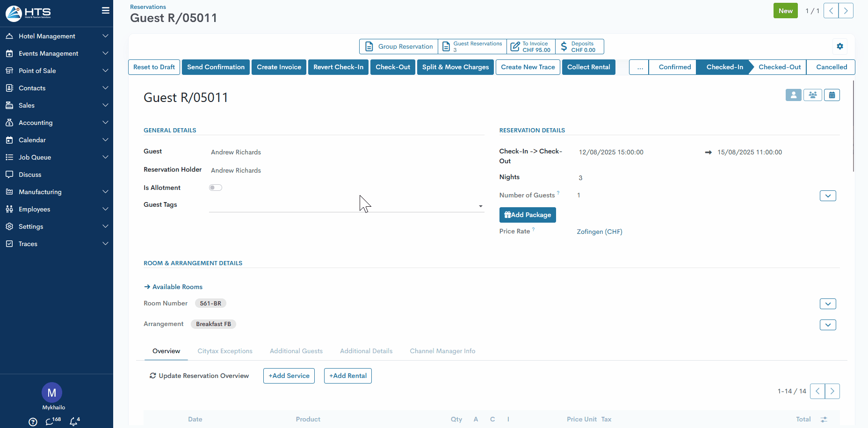
Task: Open chat messages icon showing 168
Action: pos(51,421)
